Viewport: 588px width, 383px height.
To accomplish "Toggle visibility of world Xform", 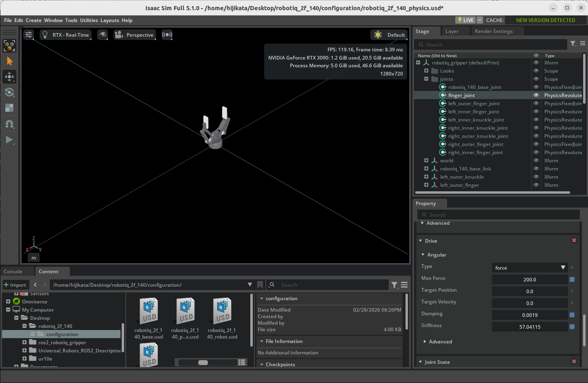I will [536, 160].
